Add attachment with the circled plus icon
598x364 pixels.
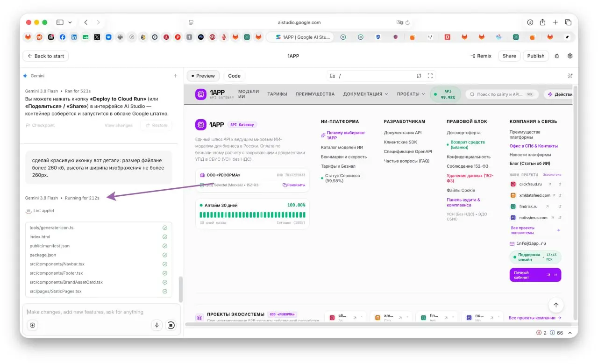(32, 325)
